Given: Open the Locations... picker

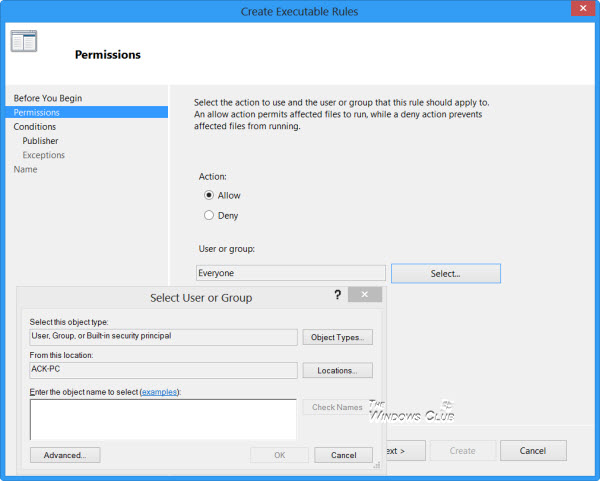Looking at the screenshot, I should 337,370.
